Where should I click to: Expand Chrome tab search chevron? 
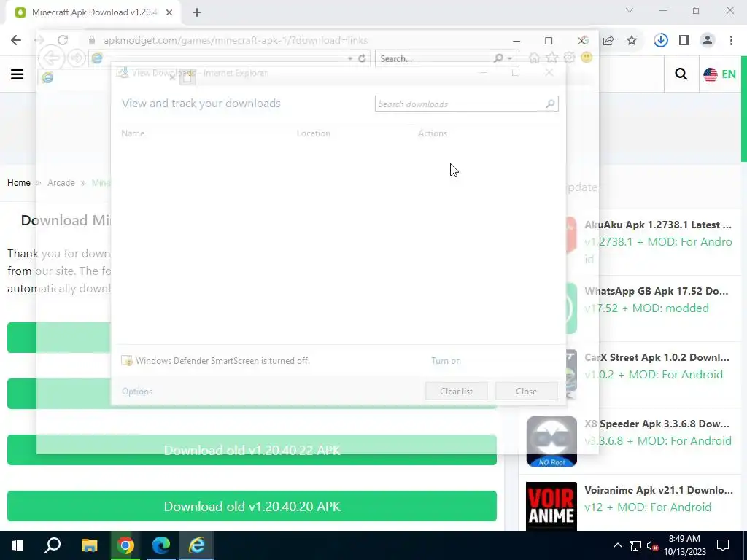click(x=630, y=10)
